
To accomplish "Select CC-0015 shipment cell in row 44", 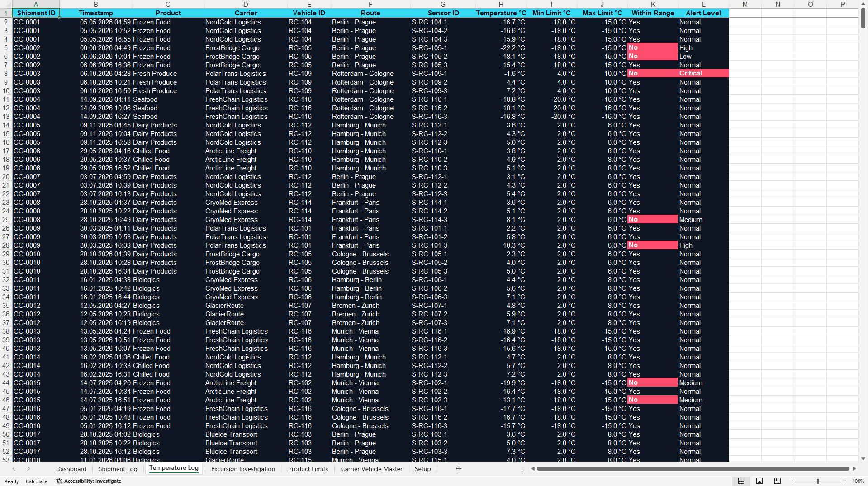I will [36, 383].
